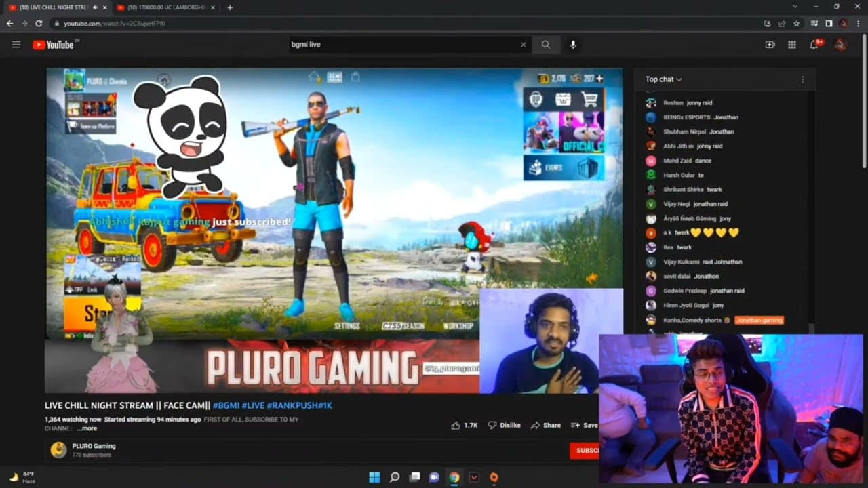Open Chrome from the taskbar
This screenshot has height=488, width=868.
pos(454,477)
